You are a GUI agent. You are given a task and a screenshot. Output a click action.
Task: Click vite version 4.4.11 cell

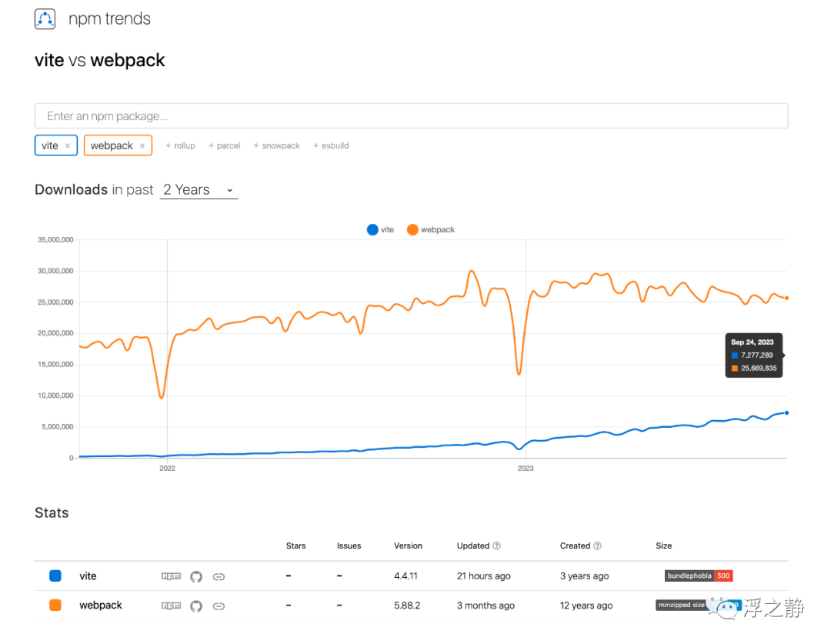pyautogui.click(x=405, y=576)
